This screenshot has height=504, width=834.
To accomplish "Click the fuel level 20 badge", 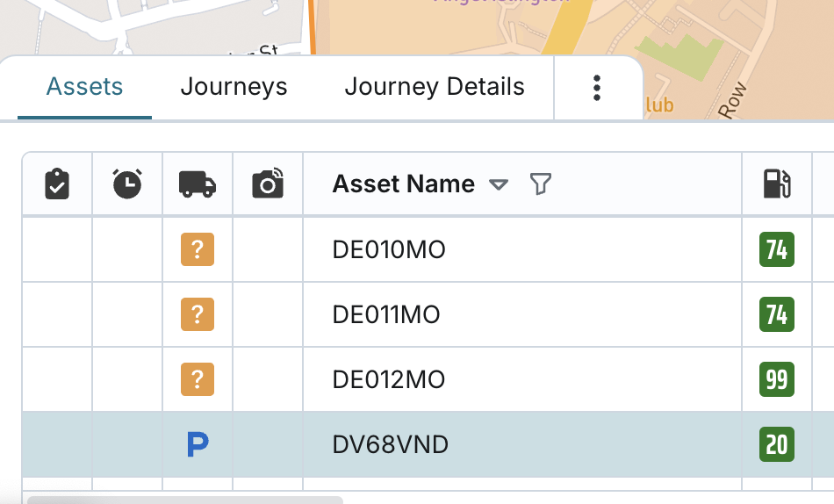I will tap(777, 445).
